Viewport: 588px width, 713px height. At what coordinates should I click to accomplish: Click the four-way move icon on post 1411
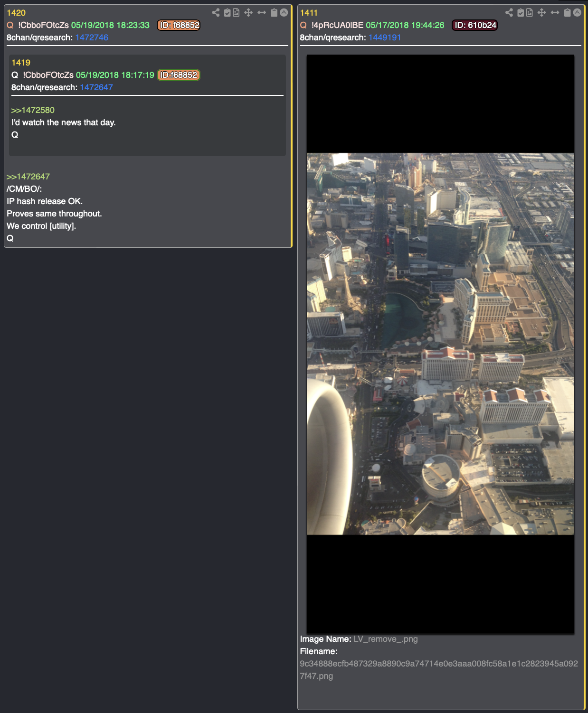[542, 13]
